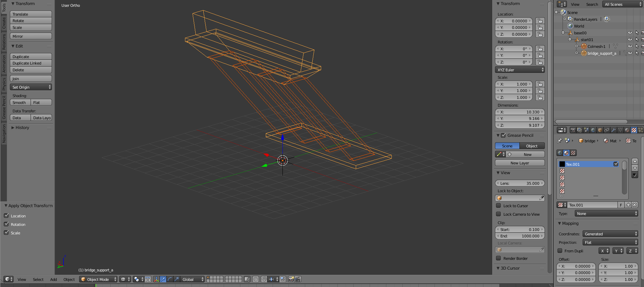Uncheck Rotation in Apply Object Transform
The height and width of the screenshot is (287, 644).
click(6, 224)
